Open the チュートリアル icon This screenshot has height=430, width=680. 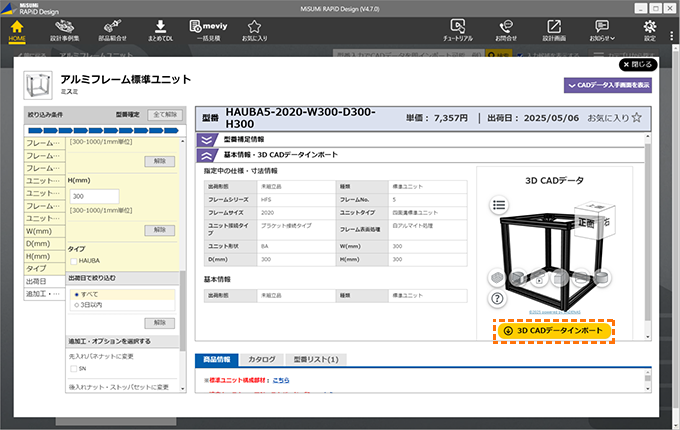pos(459,27)
